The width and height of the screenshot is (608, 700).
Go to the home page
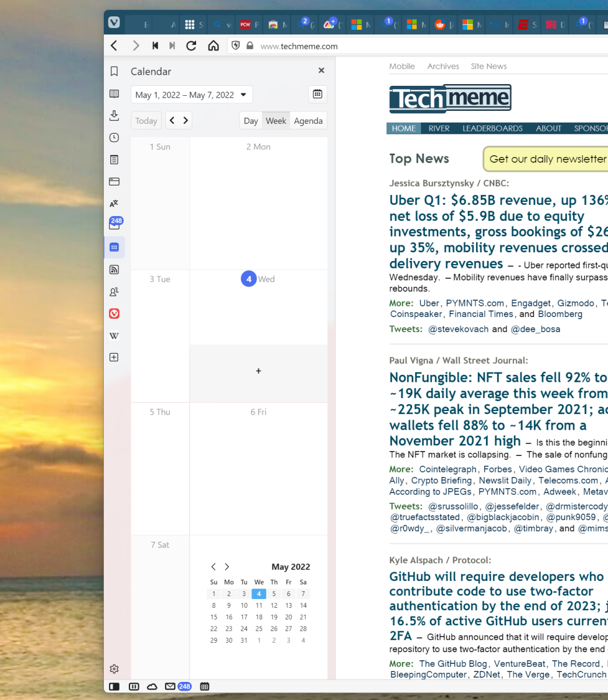coord(213,46)
